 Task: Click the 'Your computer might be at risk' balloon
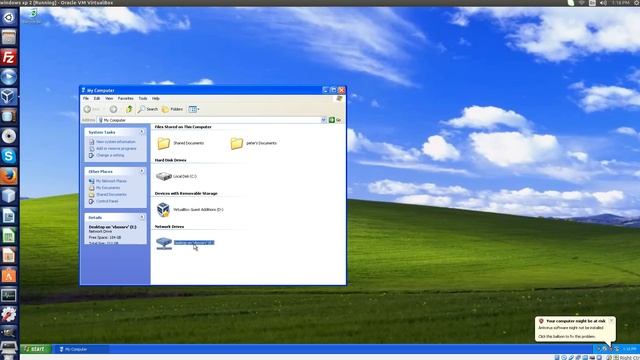point(575,329)
